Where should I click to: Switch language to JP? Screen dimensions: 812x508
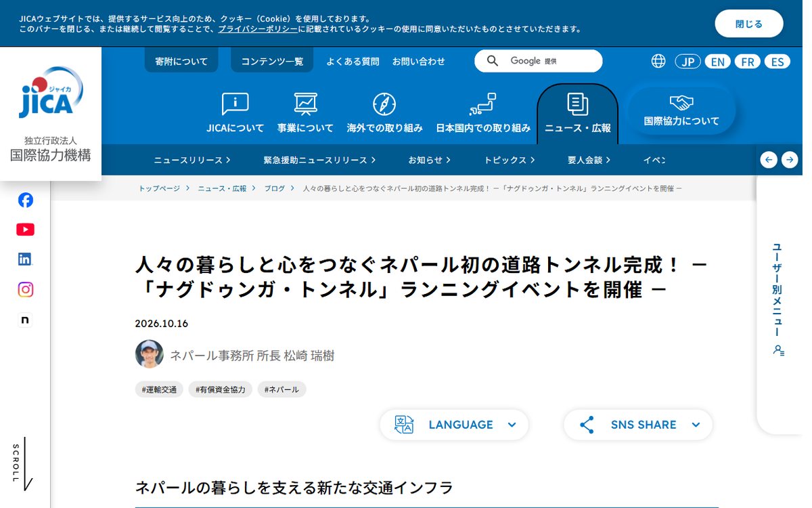(687, 62)
